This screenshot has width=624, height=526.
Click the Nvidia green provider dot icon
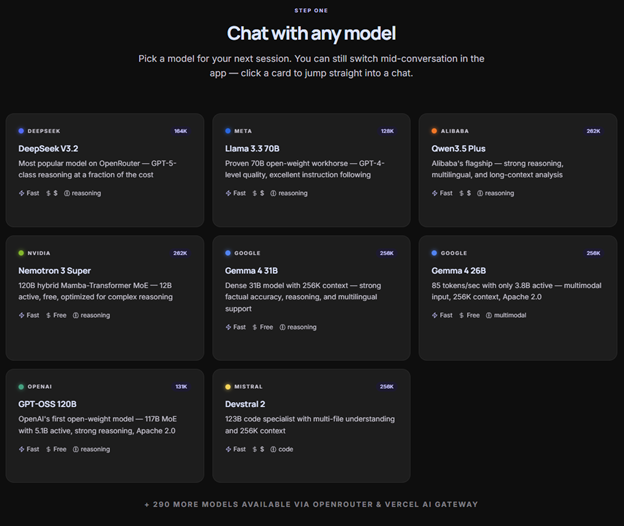tap(21, 253)
